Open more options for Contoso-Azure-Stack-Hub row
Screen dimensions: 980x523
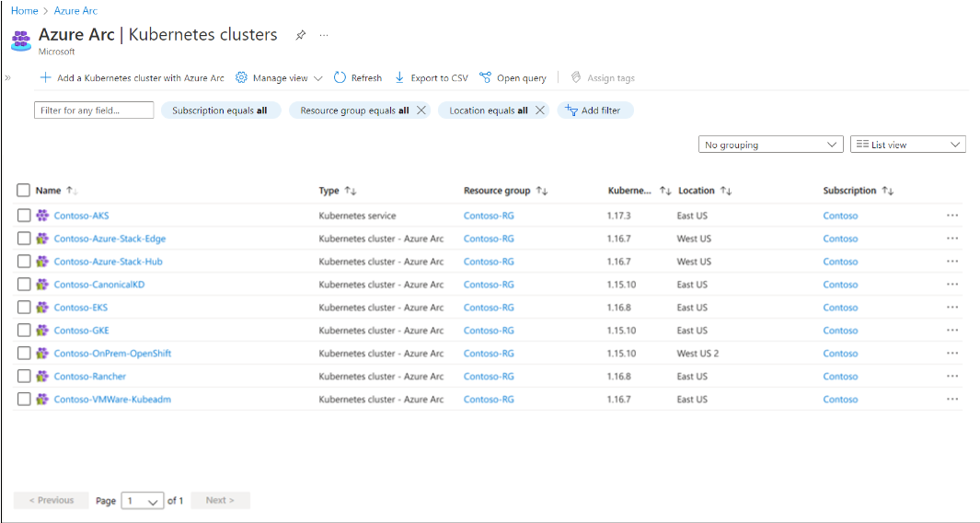951,261
